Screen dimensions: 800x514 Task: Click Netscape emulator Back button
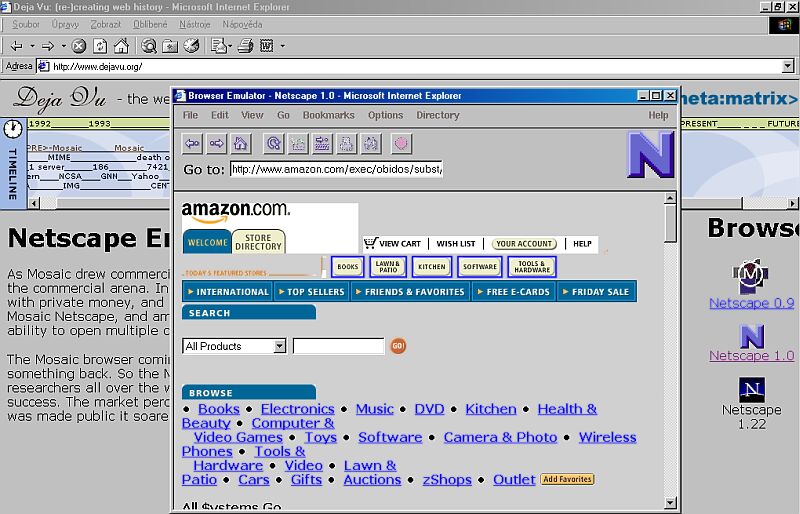click(x=192, y=143)
